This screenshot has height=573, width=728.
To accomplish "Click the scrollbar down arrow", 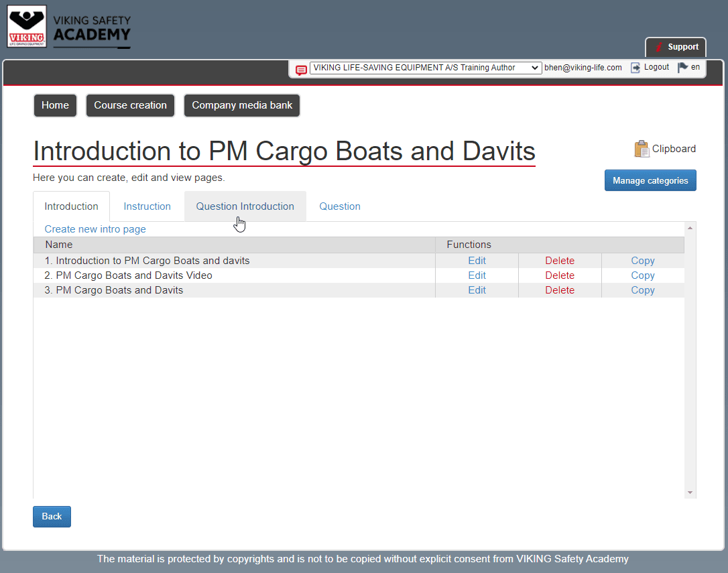I will pos(690,493).
